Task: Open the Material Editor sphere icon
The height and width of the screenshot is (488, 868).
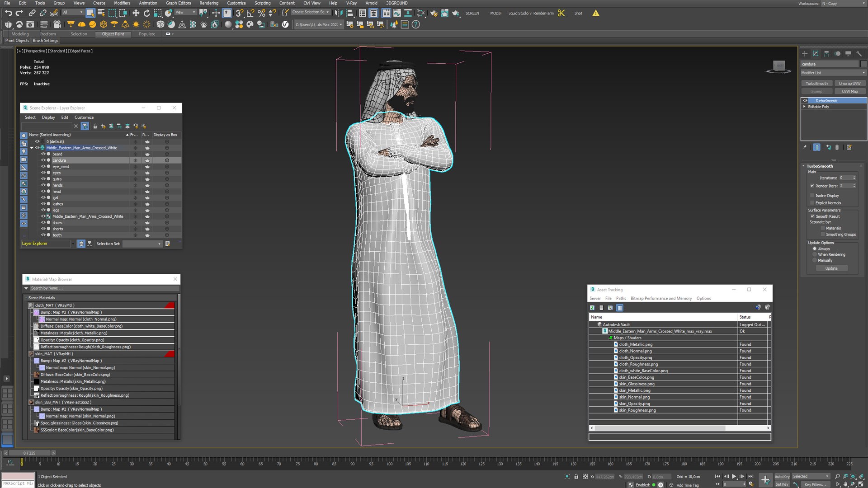Action: coord(228,24)
